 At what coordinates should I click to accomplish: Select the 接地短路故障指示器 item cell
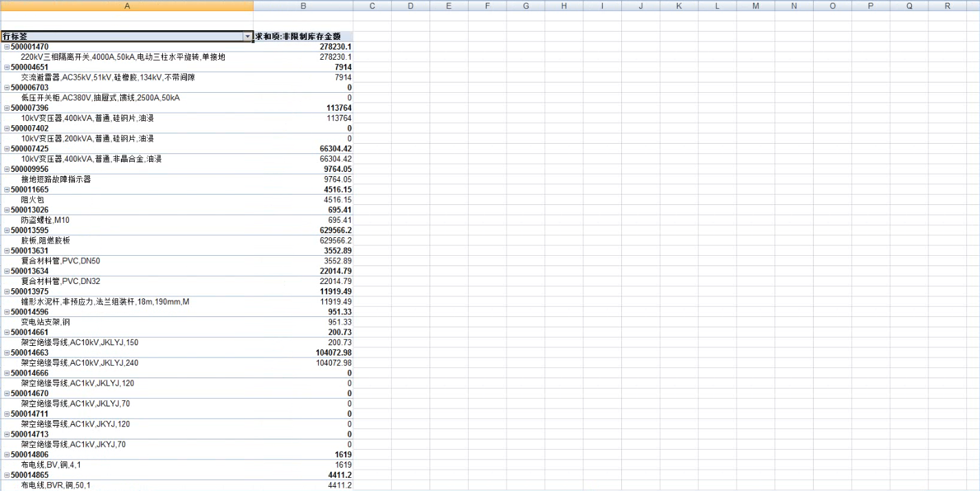(x=56, y=179)
